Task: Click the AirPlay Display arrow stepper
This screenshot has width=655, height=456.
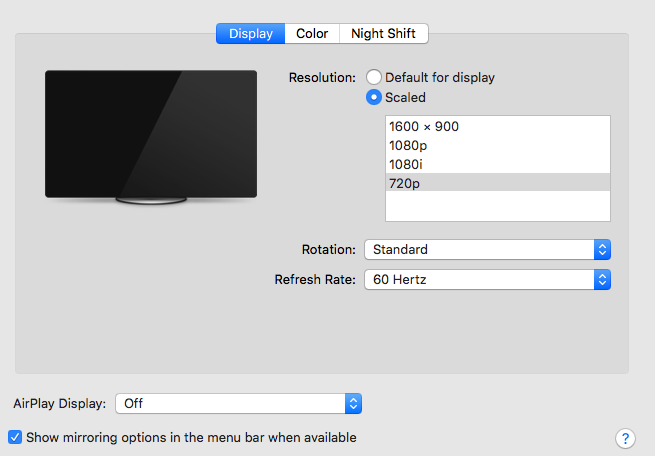Action: pyautogui.click(x=353, y=404)
